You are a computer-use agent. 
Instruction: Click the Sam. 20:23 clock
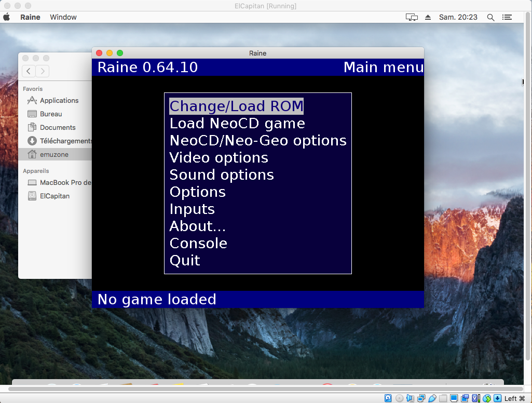click(x=458, y=17)
